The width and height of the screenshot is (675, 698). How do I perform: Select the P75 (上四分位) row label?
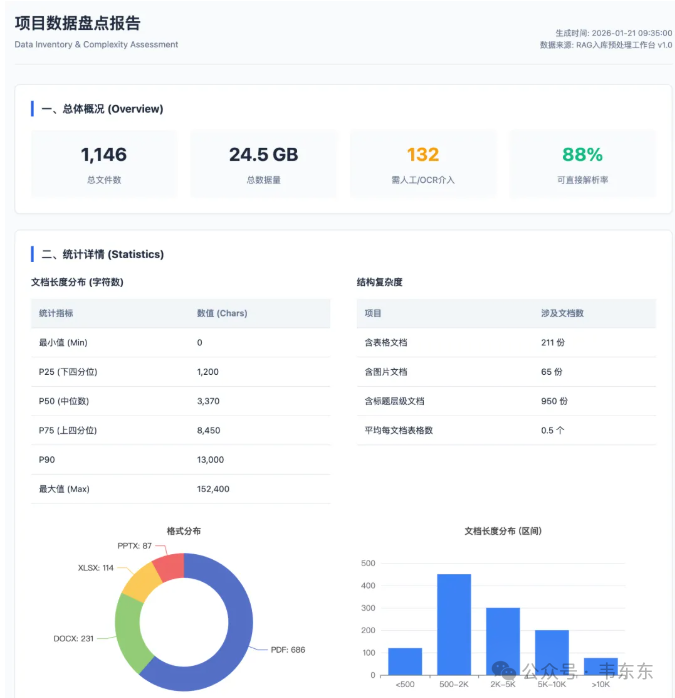[x=68, y=430]
